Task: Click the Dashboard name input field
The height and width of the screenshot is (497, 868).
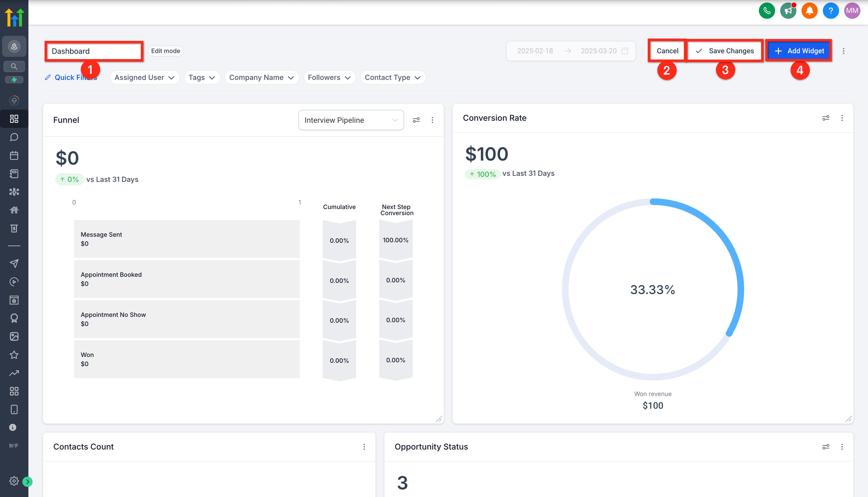Action: 94,51
